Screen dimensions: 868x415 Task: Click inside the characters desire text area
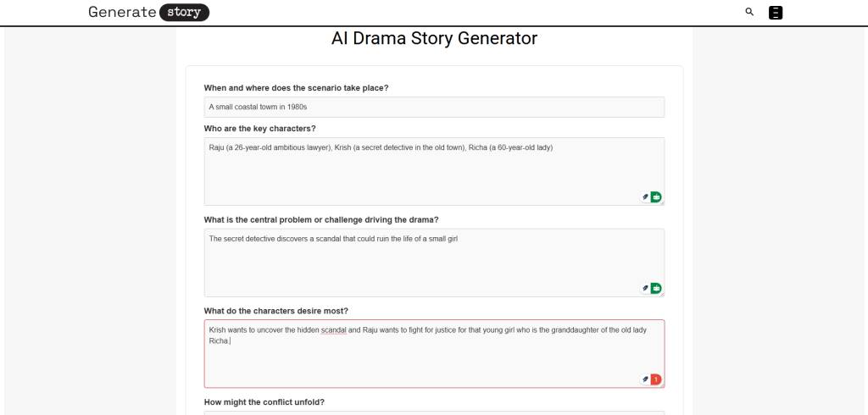434,360
